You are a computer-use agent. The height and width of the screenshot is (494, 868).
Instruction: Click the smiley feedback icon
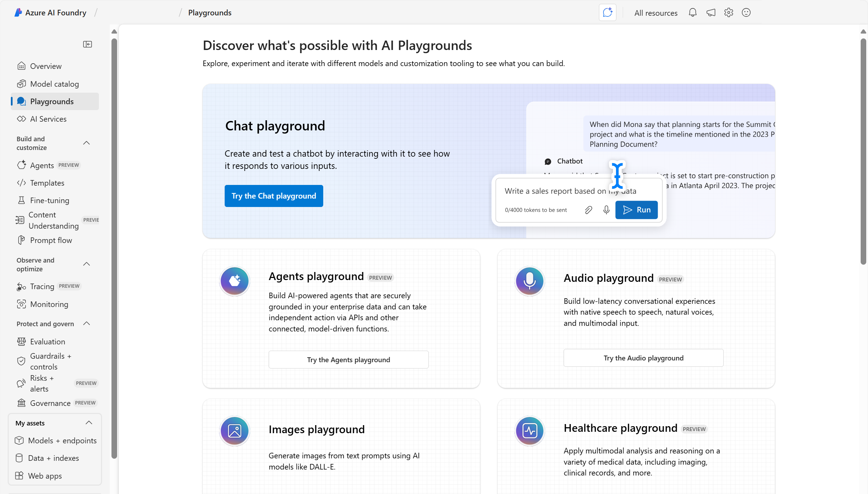pos(746,13)
